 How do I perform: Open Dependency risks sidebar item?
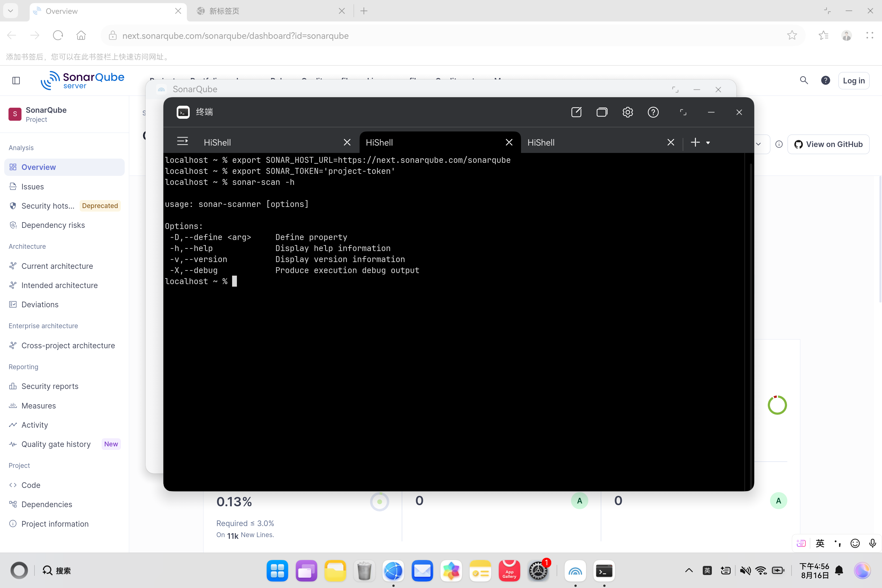coord(64,225)
